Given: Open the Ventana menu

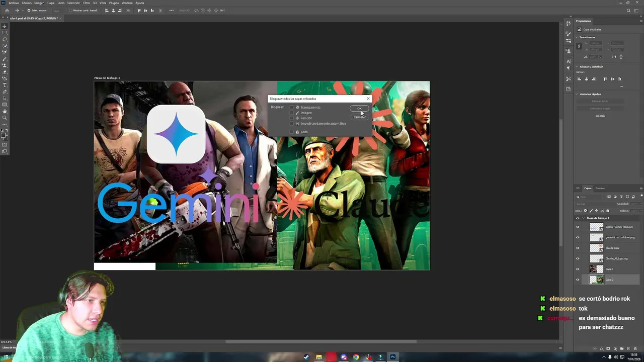Looking at the screenshot, I should pos(127,3).
